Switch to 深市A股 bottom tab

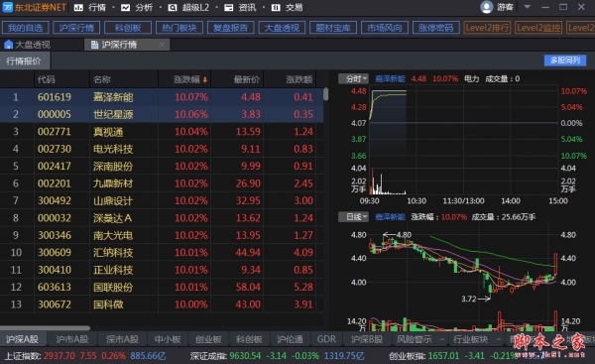tap(122, 339)
